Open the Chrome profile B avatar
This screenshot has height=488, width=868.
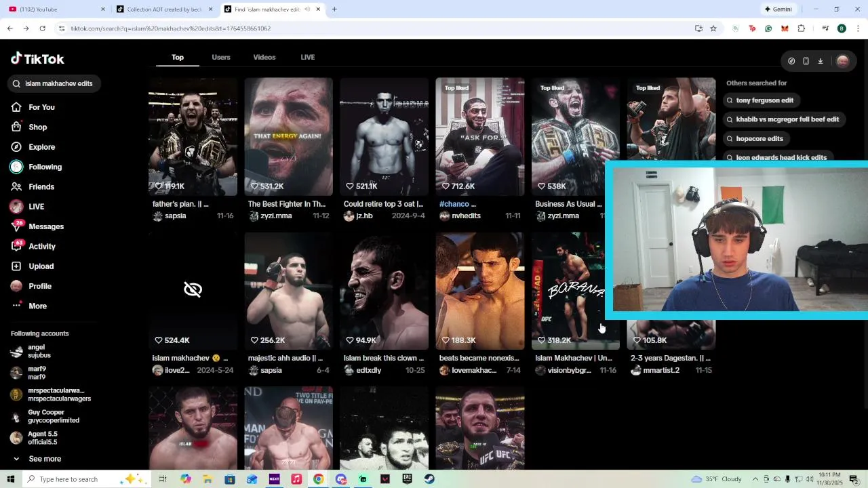point(842,28)
